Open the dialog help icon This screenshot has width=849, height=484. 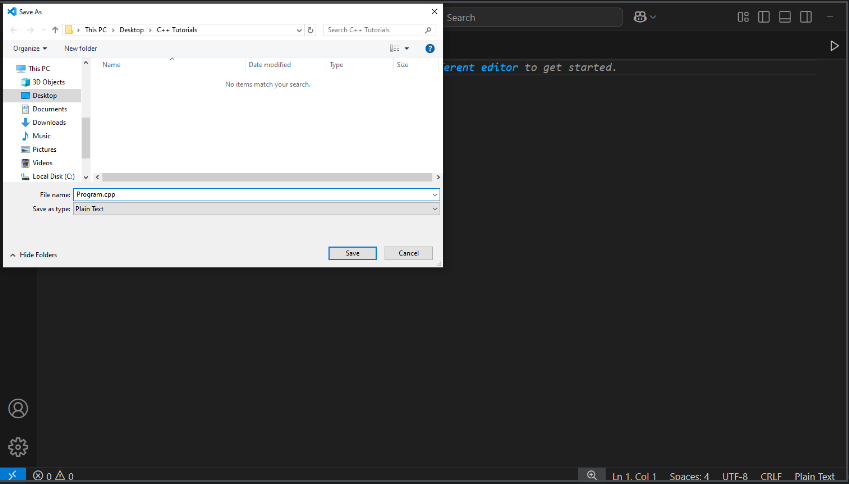tap(430, 48)
